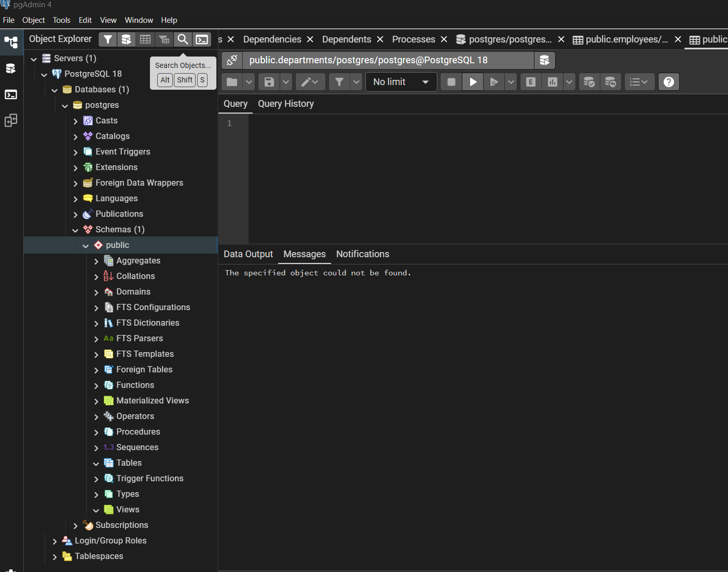This screenshot has width=728, height=572.
Task: Click the filtered rows icon in Object Explorer
Action: [x=164, y=39]
